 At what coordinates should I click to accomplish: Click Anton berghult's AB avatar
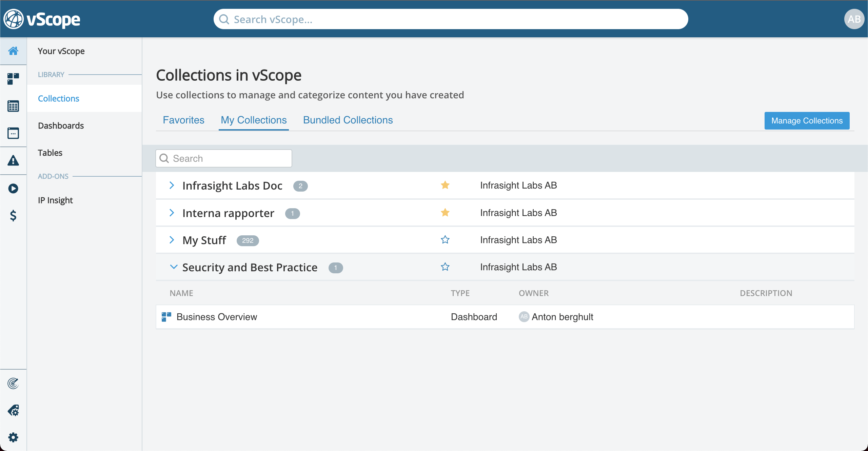(x=524, y=317)
